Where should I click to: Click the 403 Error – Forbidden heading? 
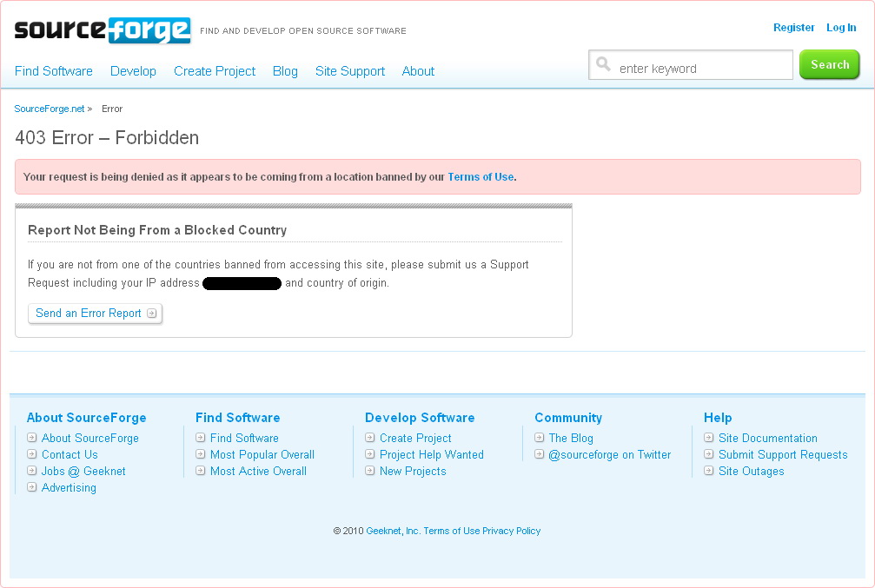tap(107, 138)
